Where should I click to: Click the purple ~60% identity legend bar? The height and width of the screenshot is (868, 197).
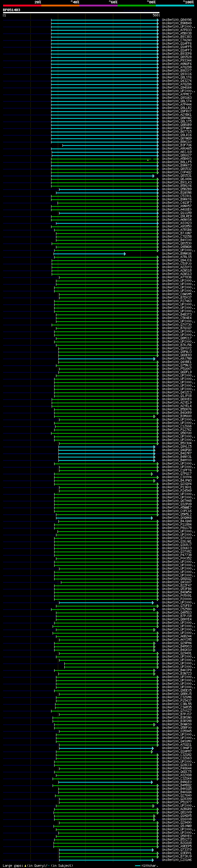point(99,6)
